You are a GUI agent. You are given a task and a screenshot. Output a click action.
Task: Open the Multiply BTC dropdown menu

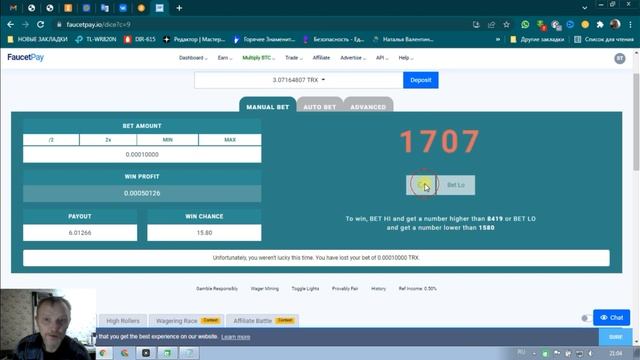click(258, 58)
